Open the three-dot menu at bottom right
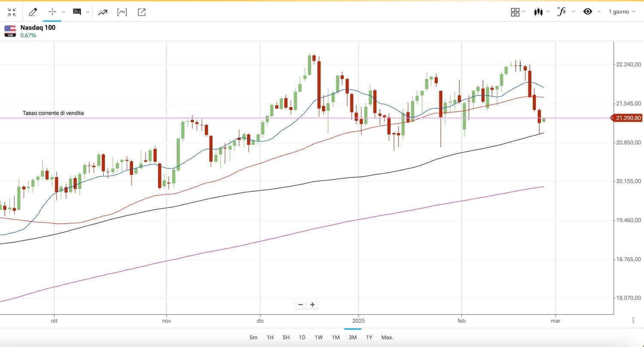The height and width of the screenshot is (347, 644). (x=633, y=320)
